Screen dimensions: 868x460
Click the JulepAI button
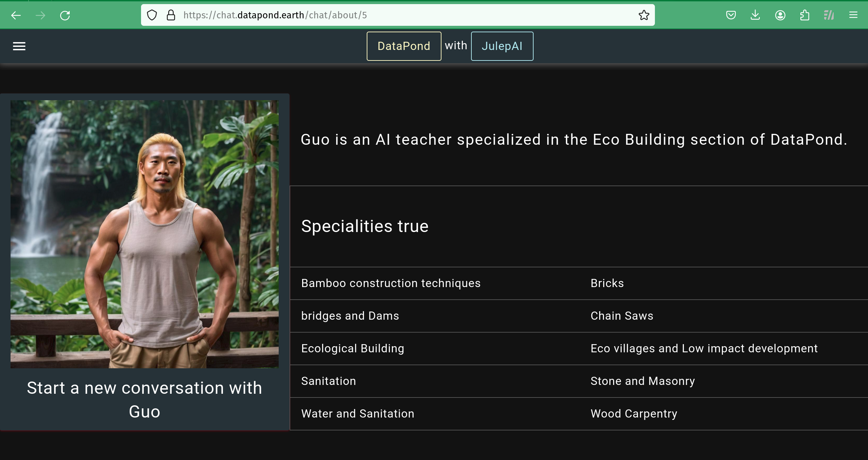[502, 46]
